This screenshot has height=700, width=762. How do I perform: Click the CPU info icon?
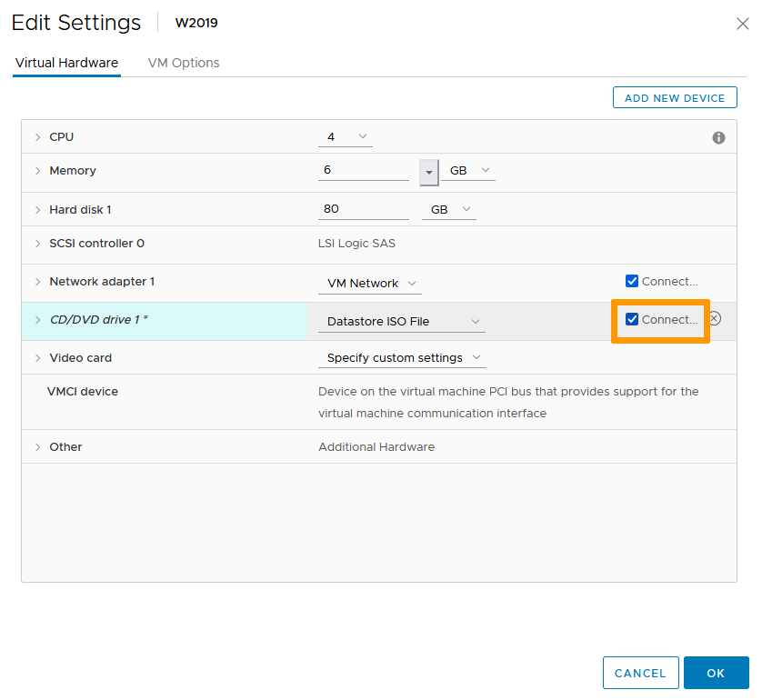718,137
